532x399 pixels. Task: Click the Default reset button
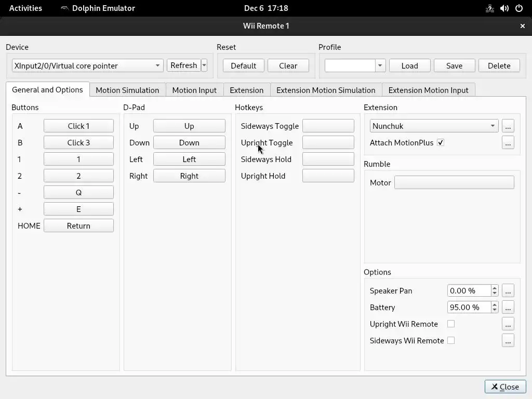(x=243, y=65)
